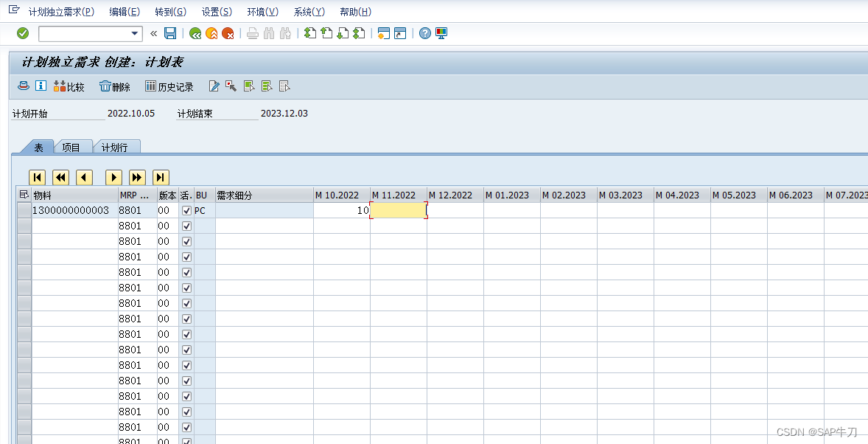Click the single right arrow period button
The image size is (868, 444).
(113, 177)
